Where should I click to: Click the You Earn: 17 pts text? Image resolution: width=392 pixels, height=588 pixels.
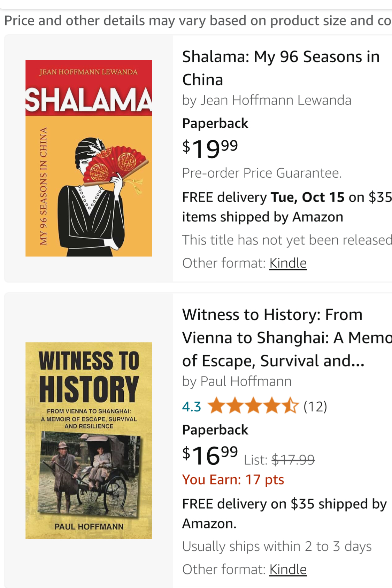click(x=233, y=480)
